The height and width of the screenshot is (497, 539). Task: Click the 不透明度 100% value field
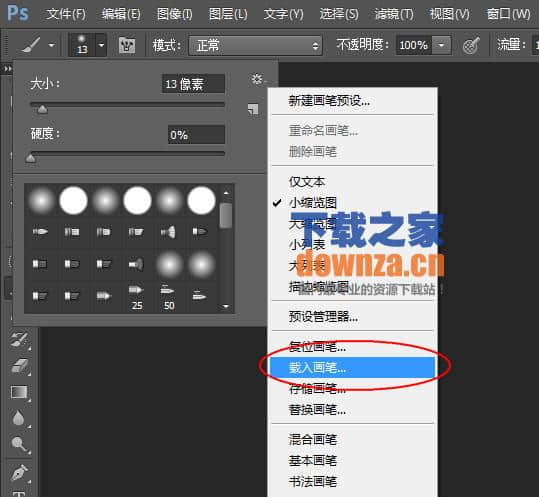[x=414, y=45]
